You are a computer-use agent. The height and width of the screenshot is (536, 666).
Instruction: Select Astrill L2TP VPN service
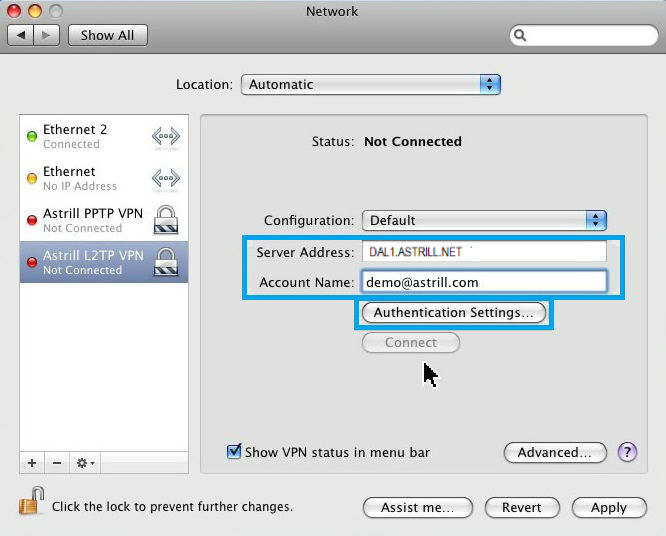tap(104, 262)
